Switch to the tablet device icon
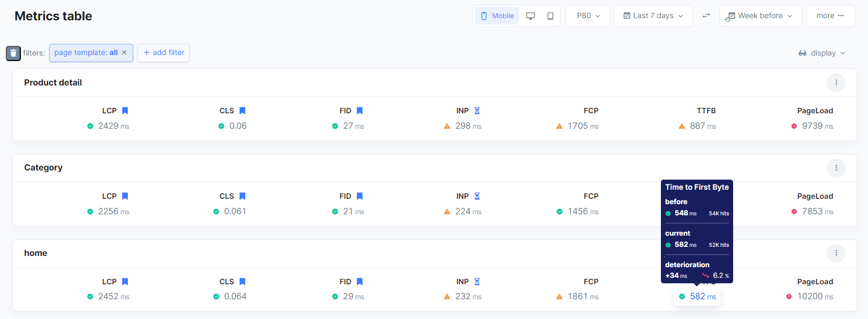Screen dimensions: 868x319 [550, 16]
